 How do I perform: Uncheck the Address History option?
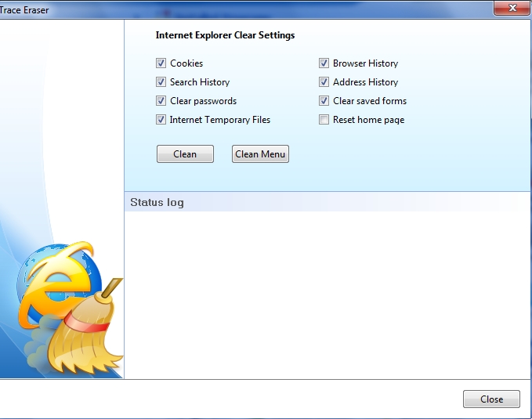[x=324, y=82]
